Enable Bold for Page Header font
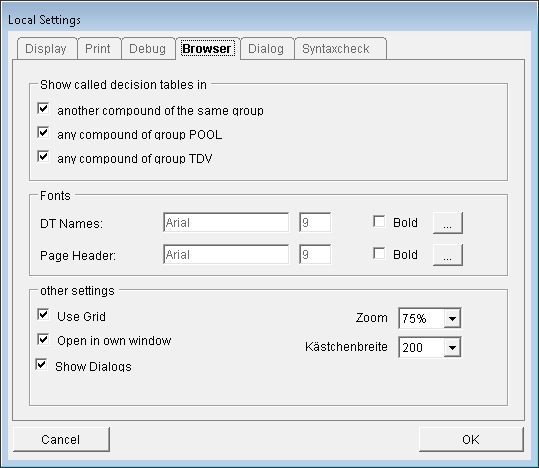This screenshot has height=468, width=539. coord(379,254)
